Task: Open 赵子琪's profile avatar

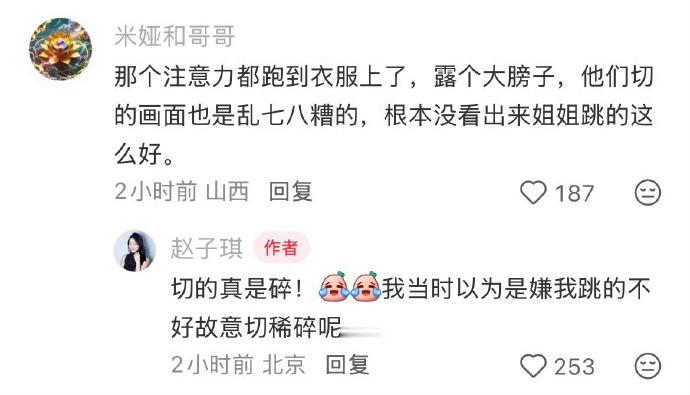Action: [x=135, y=251]
